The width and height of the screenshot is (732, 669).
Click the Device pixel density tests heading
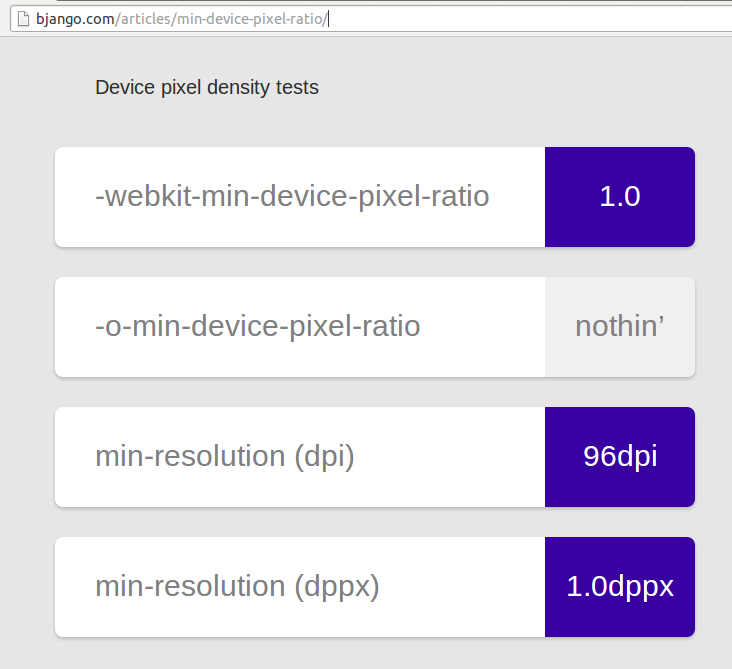[207, 87]
